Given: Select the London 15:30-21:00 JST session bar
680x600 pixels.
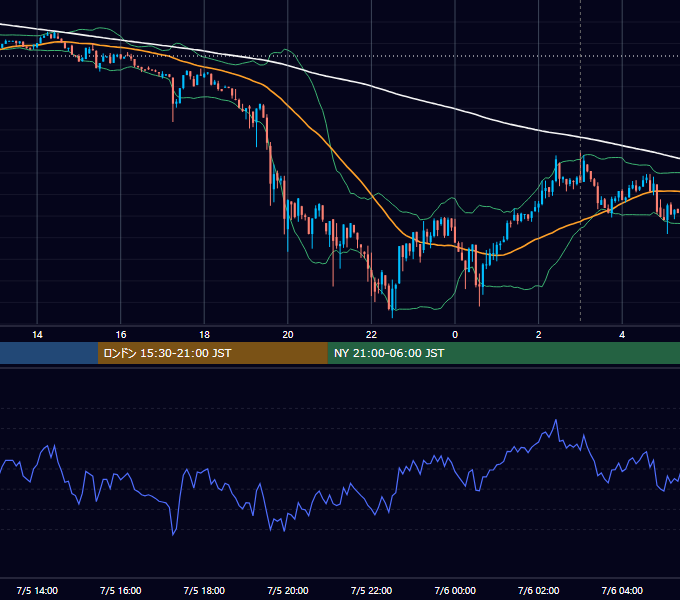Looking at the screenshot, I should pos(212,353).
